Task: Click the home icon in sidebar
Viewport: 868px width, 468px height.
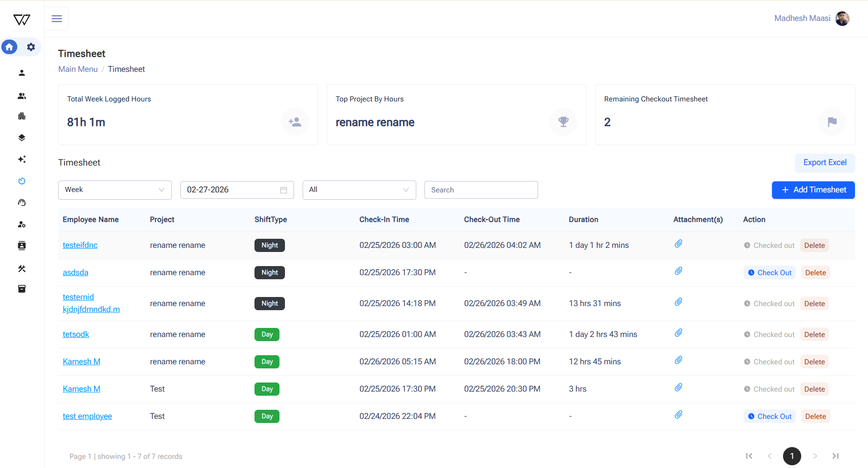Action: (10, 47)
